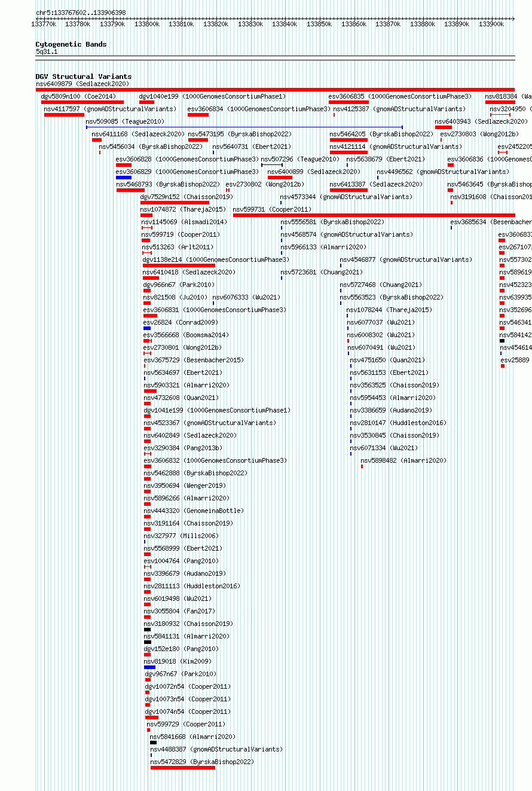Select nsv5640731 (Ebert2021) variant

click(x=252, y=146)
